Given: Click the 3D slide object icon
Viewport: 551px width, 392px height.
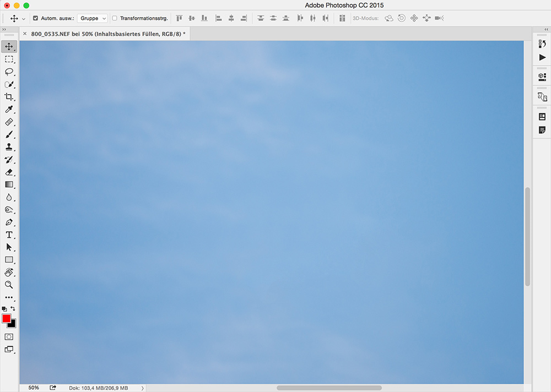Looking at the screenshot, I should pos(426,18).
